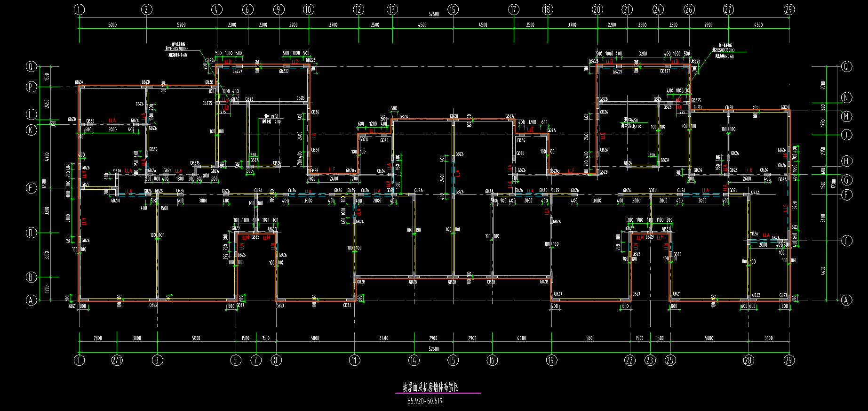Viewport: 868px width, 411px height.
Task: Select grid bubble 14 on the bottom axis
Action: tap(414, 361)
